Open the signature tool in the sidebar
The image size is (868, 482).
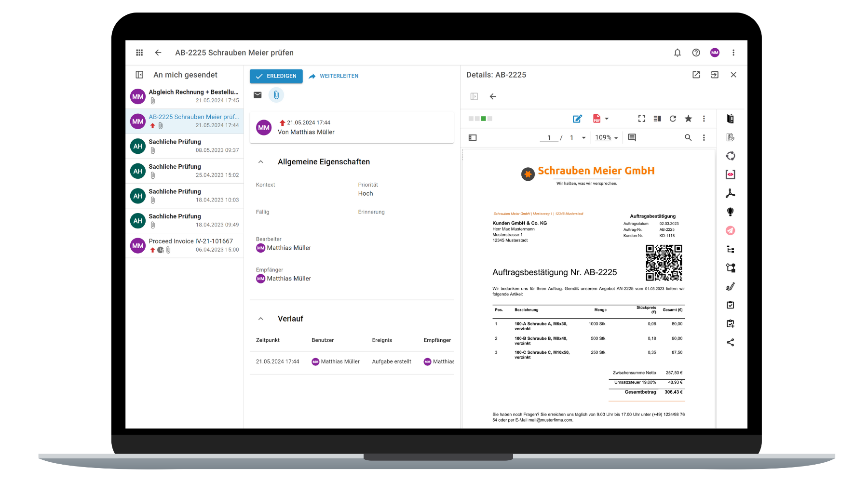731,286
